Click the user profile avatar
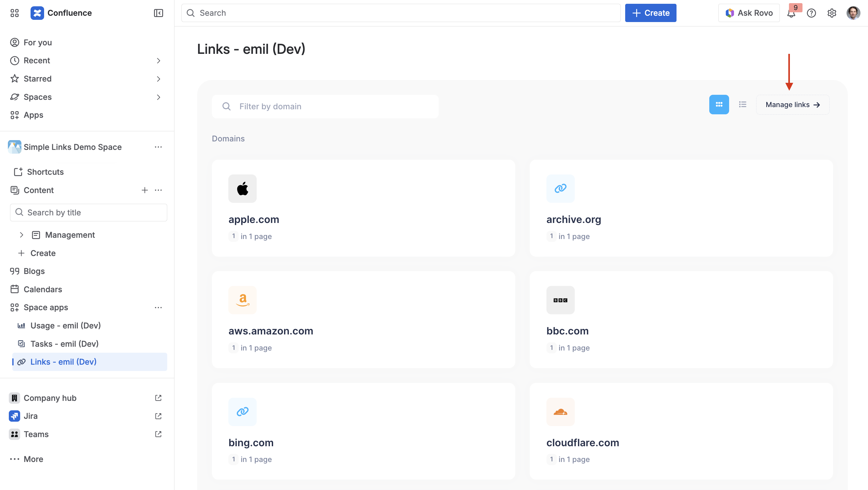868x490 pixels. (x=853, y=13)
